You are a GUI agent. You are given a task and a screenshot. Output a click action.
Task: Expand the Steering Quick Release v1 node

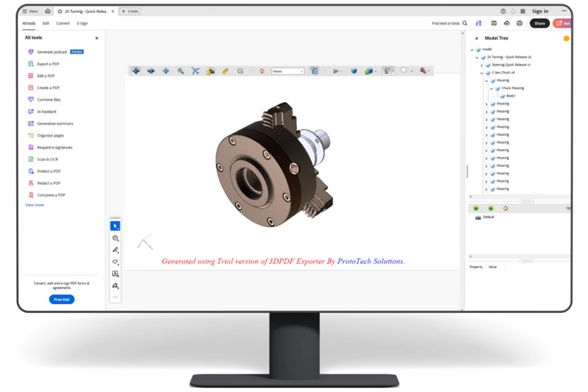tap(482, 65)
